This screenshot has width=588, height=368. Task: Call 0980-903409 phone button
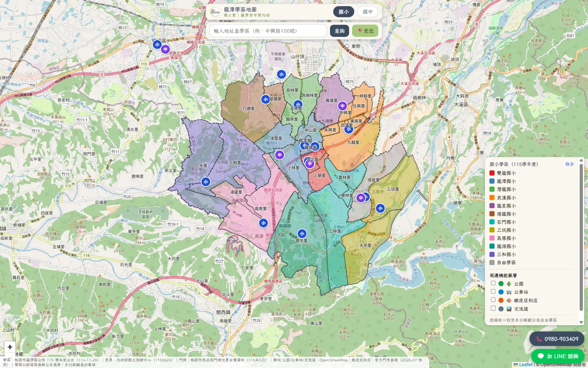pos(557,339)
